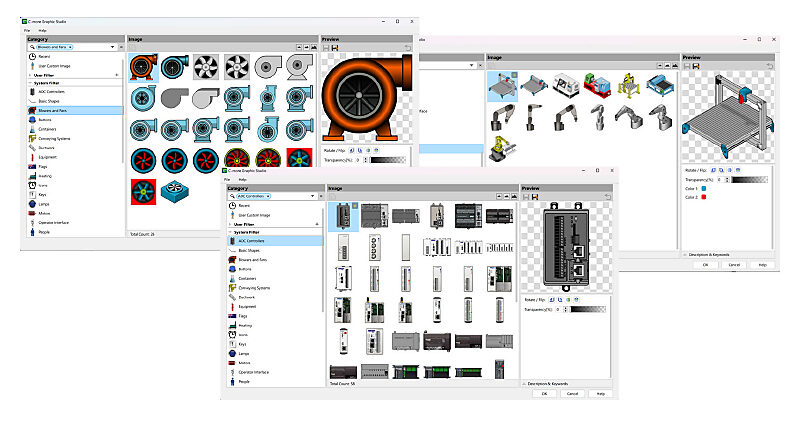800x427 pixels.
Task: Expand category dropdown arrow in robot images window
Action: [x=472, y=65]
